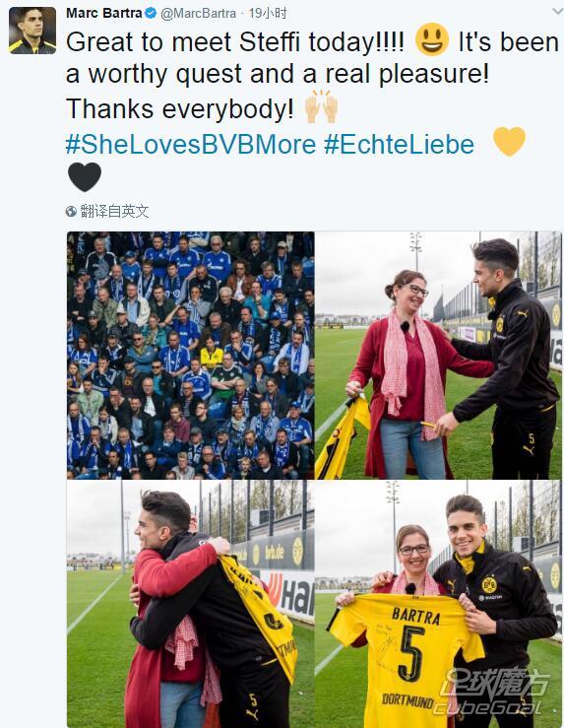Click the tweet text body
564x728 pixels.
point(312,75)
